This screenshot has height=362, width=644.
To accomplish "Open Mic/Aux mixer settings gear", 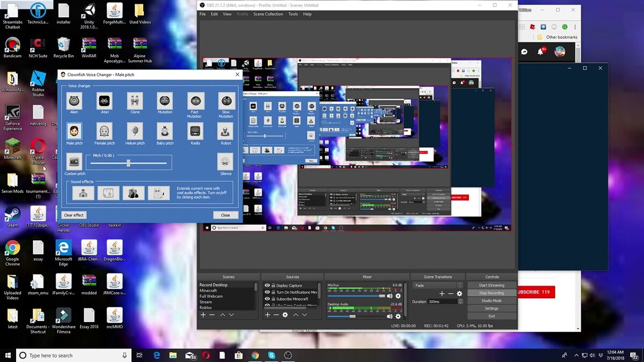I will 398,296.
